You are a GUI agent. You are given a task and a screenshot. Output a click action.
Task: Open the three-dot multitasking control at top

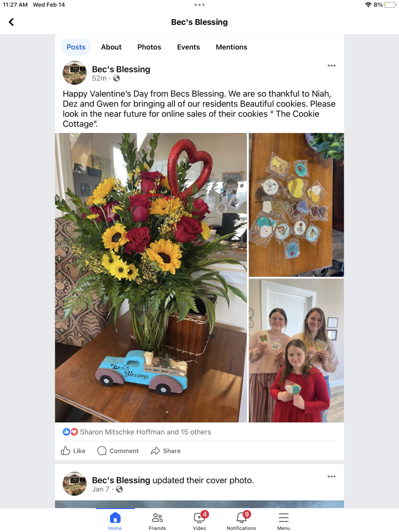pyautogui.click(x=199, y=5)
